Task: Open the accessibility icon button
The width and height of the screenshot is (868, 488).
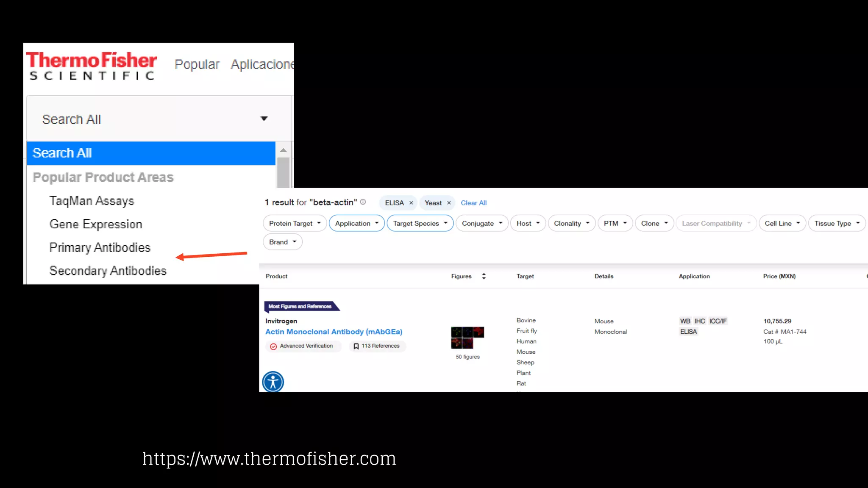Action: 273,382
